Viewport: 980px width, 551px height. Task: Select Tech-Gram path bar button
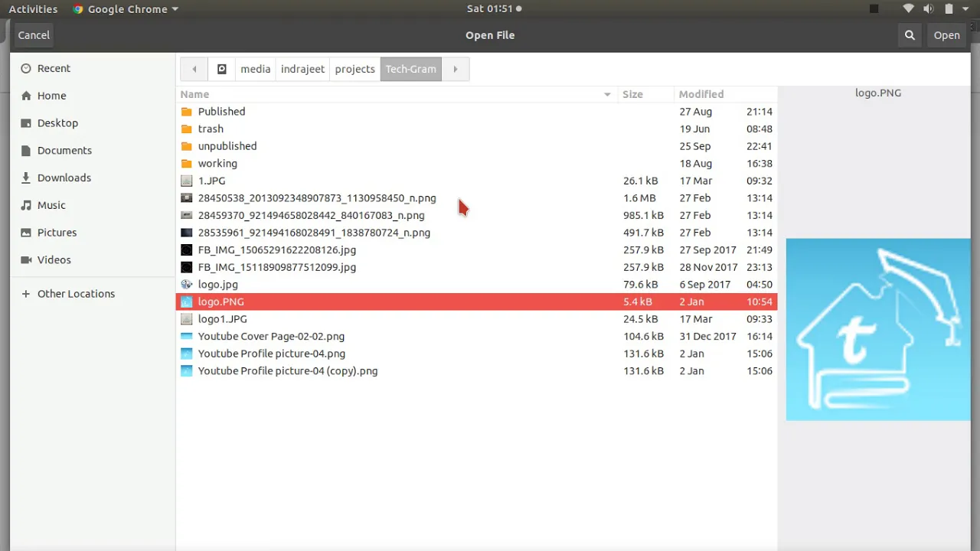click(x=411, y=69)
